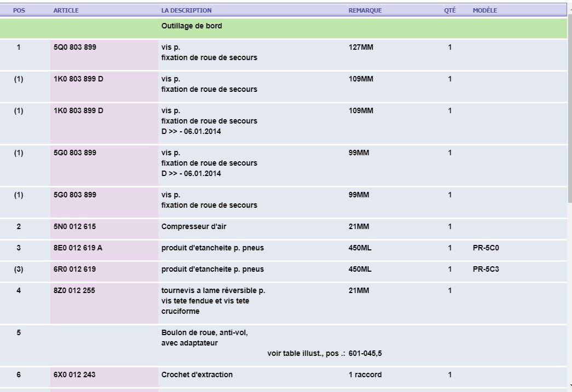Click the tournevis a lame réversible description

pos(213,301)
